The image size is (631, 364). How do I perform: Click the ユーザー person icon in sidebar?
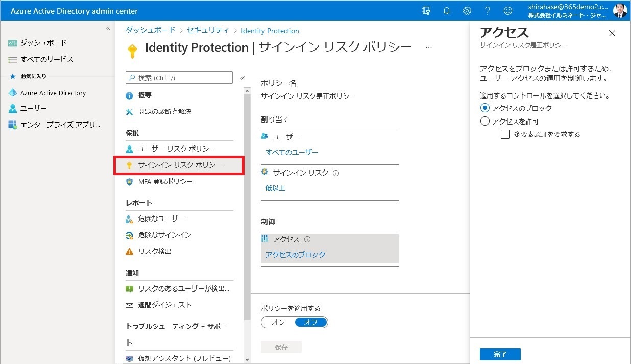point(13,109)
